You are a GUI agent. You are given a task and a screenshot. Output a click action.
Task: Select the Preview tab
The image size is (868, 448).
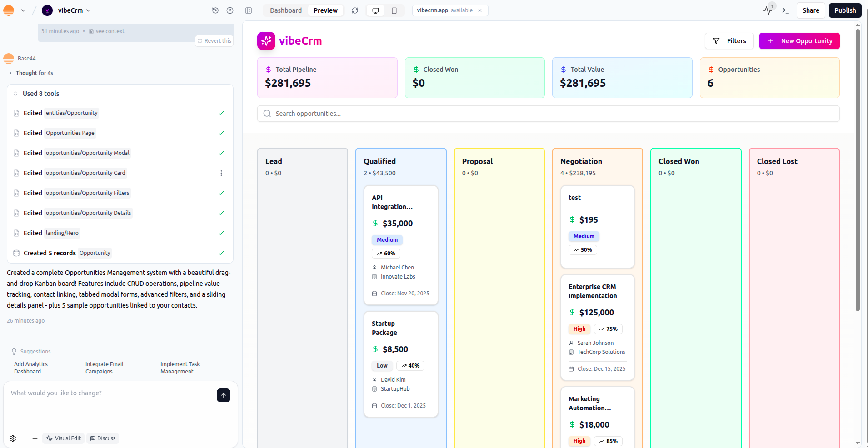[x=325, y=10]
